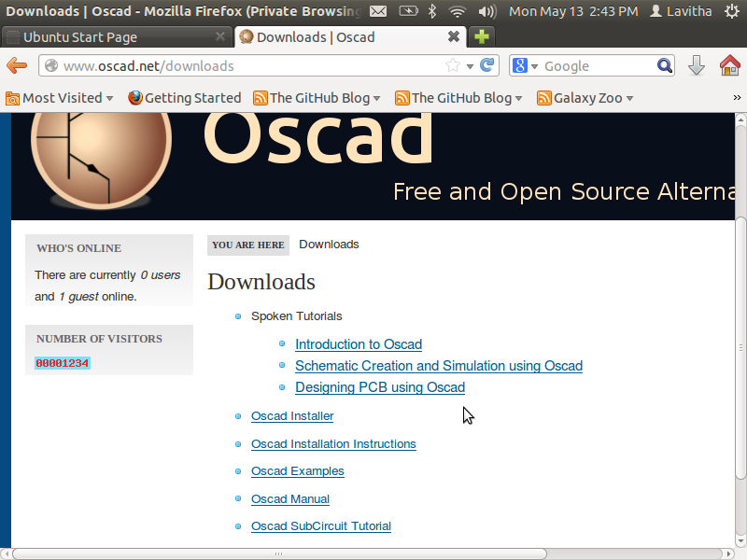Click the search magnifier icon
Viewport: 747px width, 560px height.
tap(665, 65)
